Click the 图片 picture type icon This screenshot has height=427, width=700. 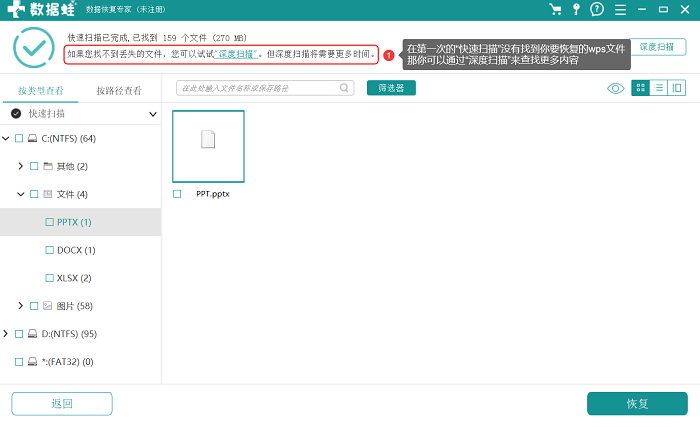(48, 306)
